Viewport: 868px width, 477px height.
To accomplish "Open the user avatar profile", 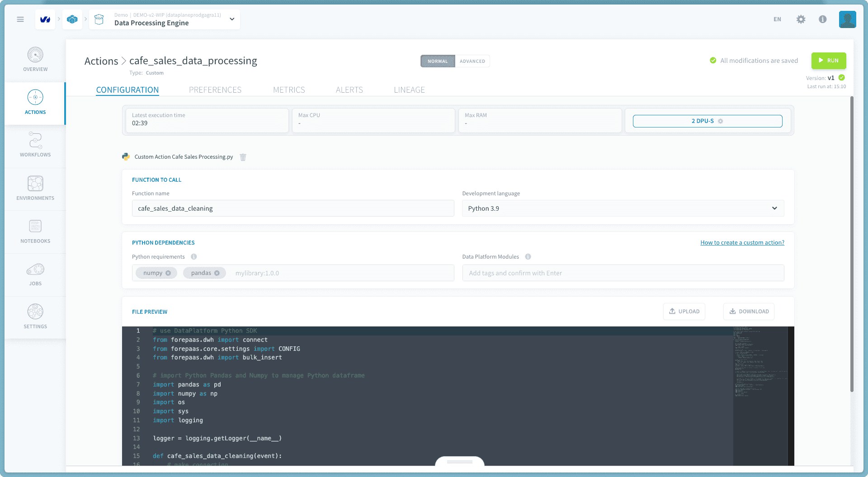I will 847,19.
